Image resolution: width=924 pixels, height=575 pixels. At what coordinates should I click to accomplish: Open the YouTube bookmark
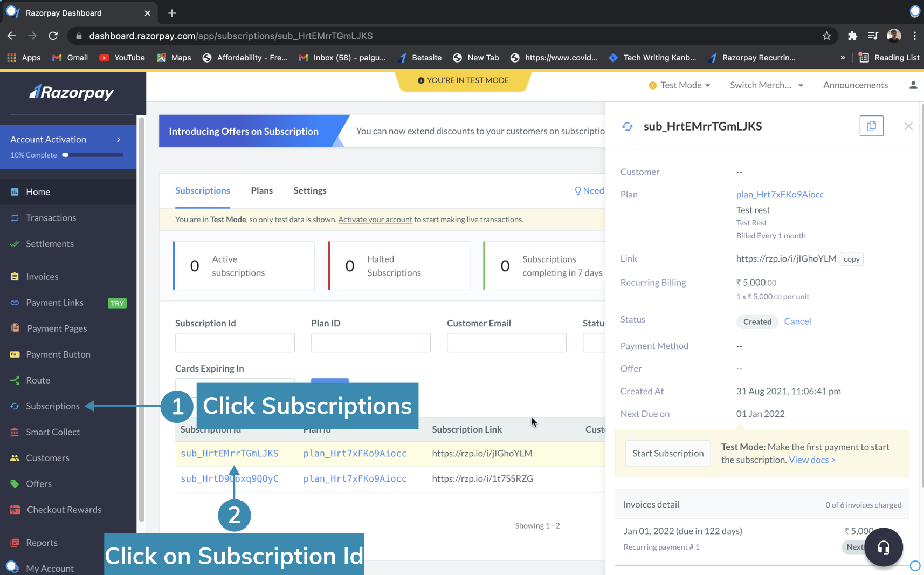(x=122, y=58)
